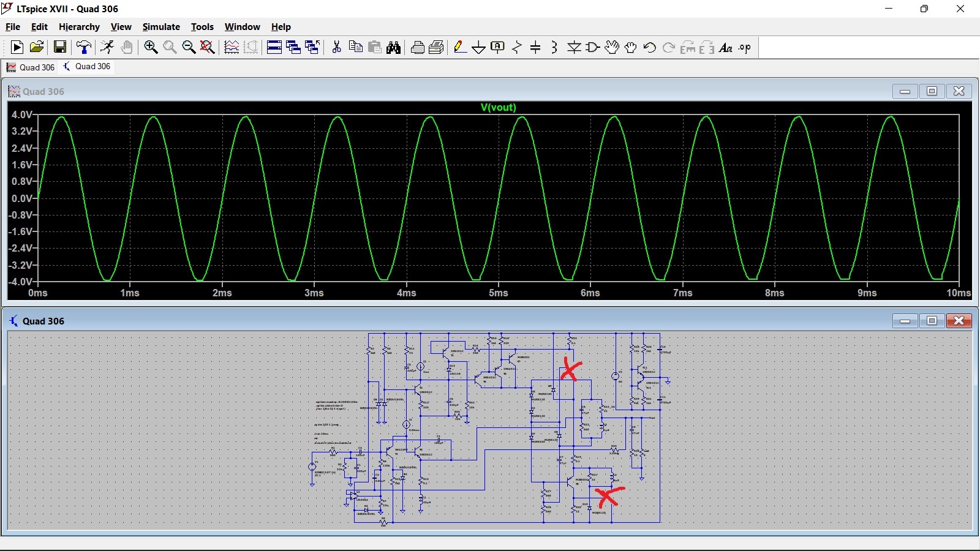Open the Help menu

point(281,27)
